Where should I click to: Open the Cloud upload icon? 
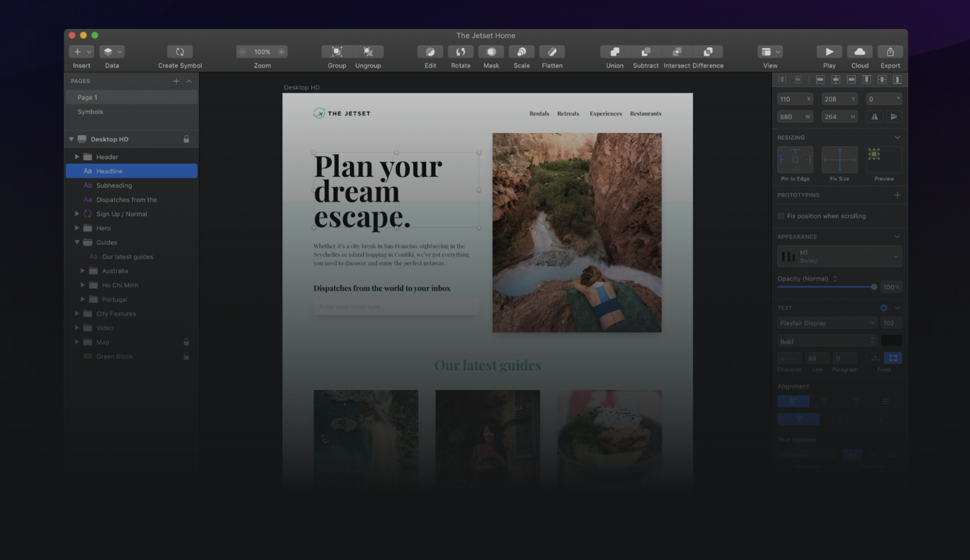tap(860, 52)
